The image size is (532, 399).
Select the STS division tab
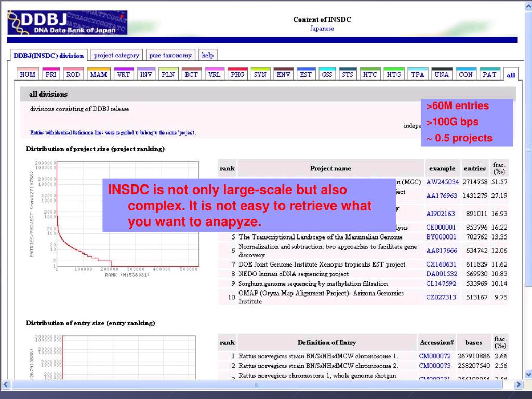pyautogui.click(x=348, y=74)
